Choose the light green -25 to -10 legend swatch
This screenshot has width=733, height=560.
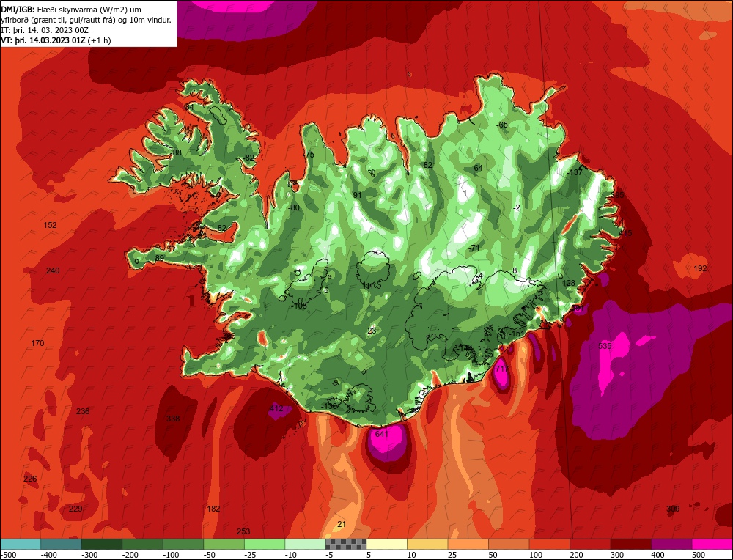[x=265, y=544]
